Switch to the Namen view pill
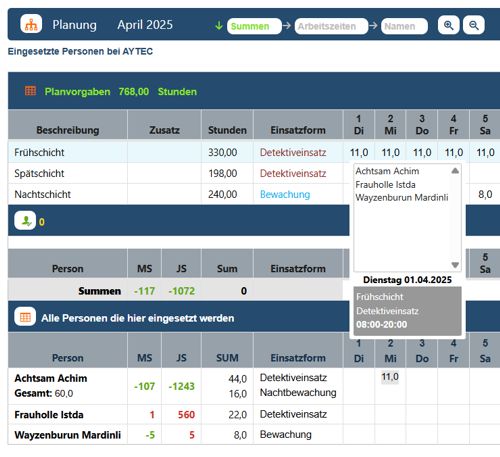 (x=404, y=26)
